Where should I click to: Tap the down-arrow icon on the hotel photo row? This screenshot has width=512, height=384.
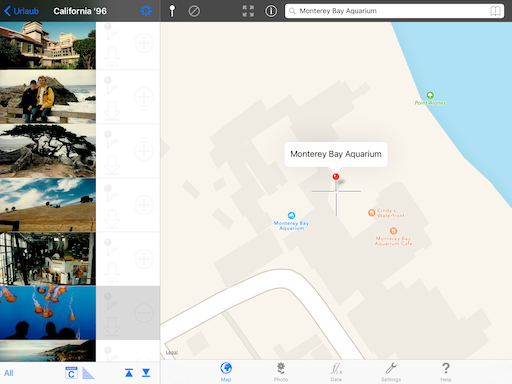pyautogui.click(x=112, y=57)
